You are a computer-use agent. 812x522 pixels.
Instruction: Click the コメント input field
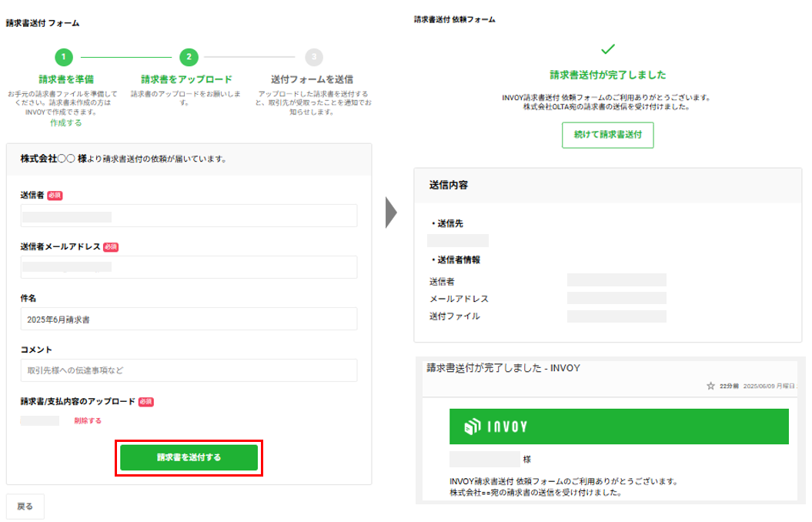tap(189, 370)
